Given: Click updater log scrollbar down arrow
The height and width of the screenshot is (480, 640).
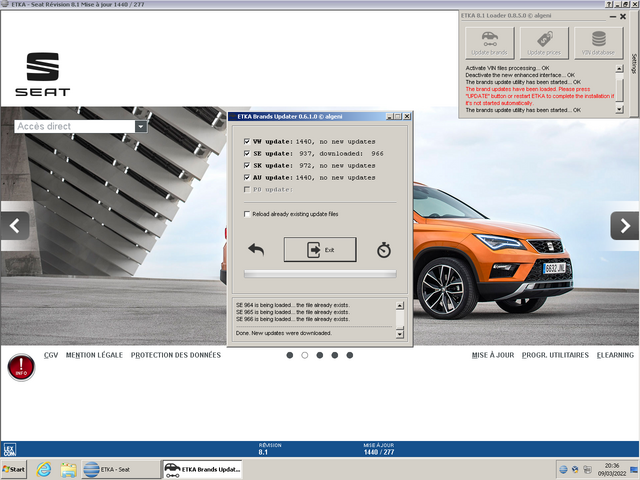Looking at the screenshot, I should [x=400, y=334].
